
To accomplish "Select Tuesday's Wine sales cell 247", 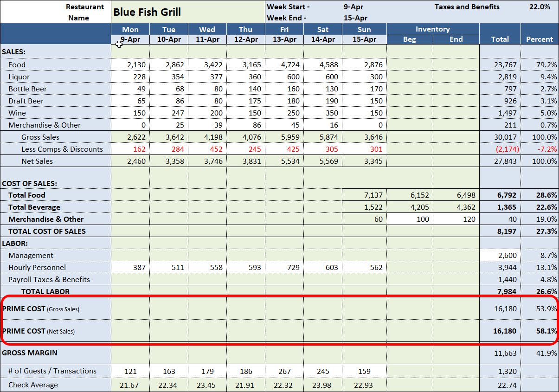I will (x=169, y=113).
